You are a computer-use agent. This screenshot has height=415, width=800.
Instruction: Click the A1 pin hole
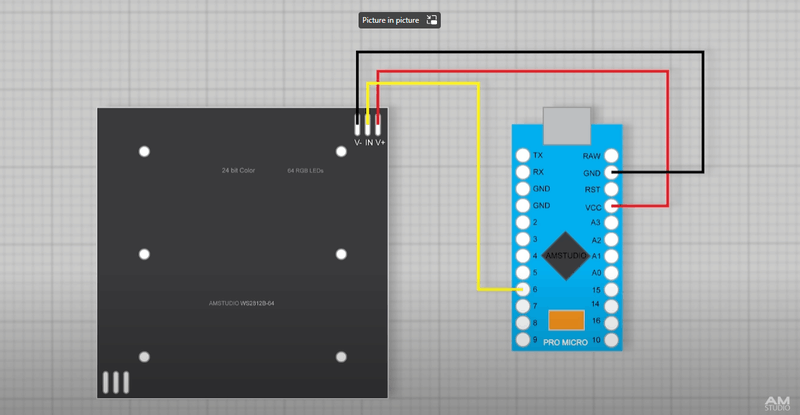[x=611, y=256]
